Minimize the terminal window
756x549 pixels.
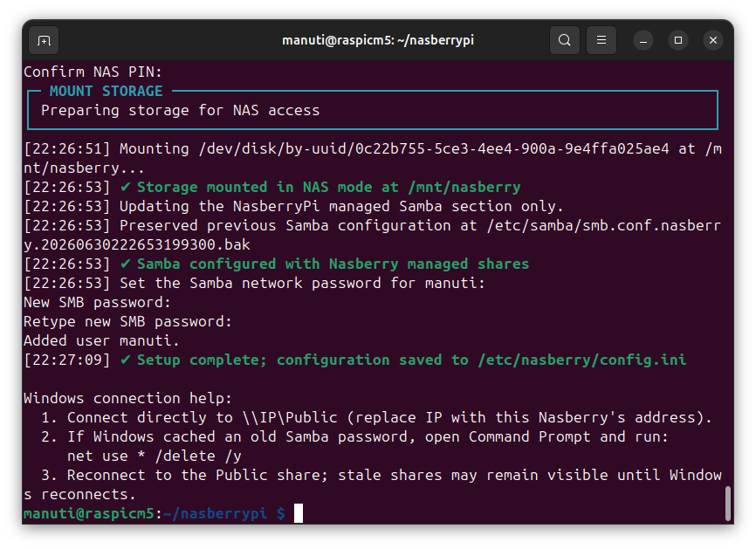tap(643, 40)
